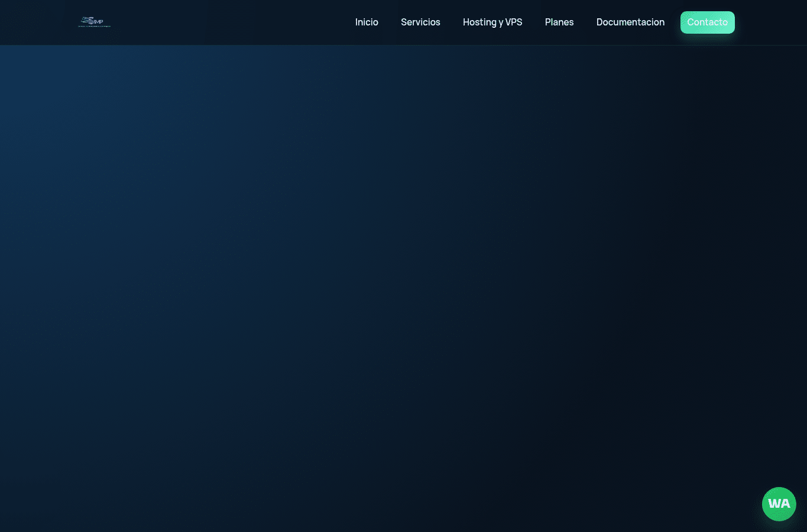Follow the Hosting y VPS link

492,22
